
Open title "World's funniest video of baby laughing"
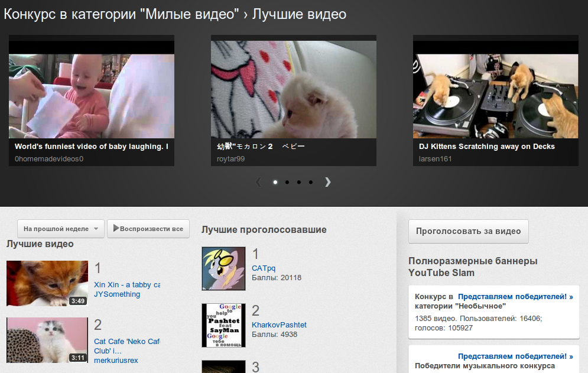coord(92,147)
